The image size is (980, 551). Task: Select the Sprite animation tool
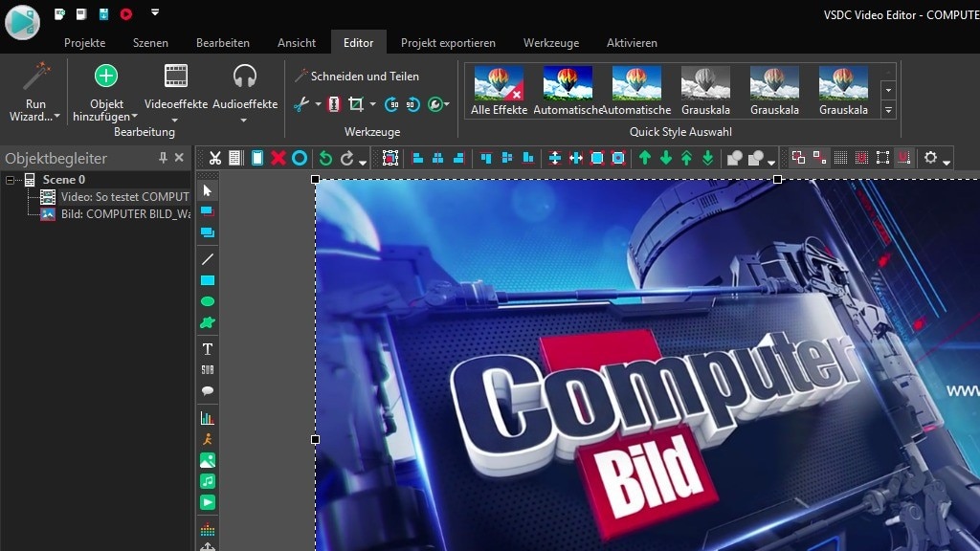click(x=207, y=438)
